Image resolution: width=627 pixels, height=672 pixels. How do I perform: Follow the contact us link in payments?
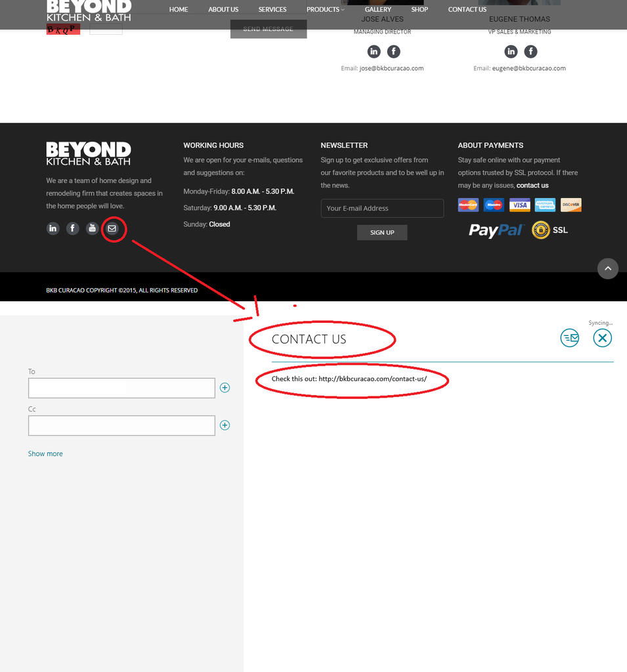click(x=532, y=186)
